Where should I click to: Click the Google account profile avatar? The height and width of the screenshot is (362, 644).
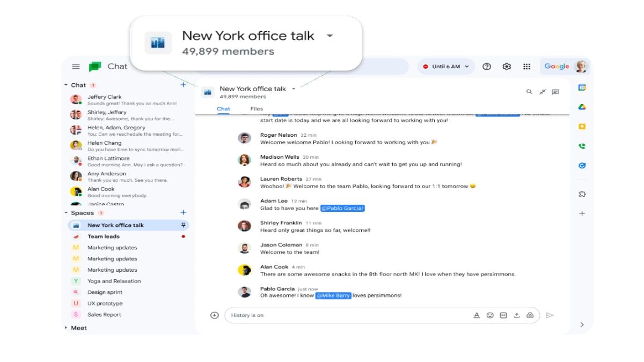click(x=581, y=67)
